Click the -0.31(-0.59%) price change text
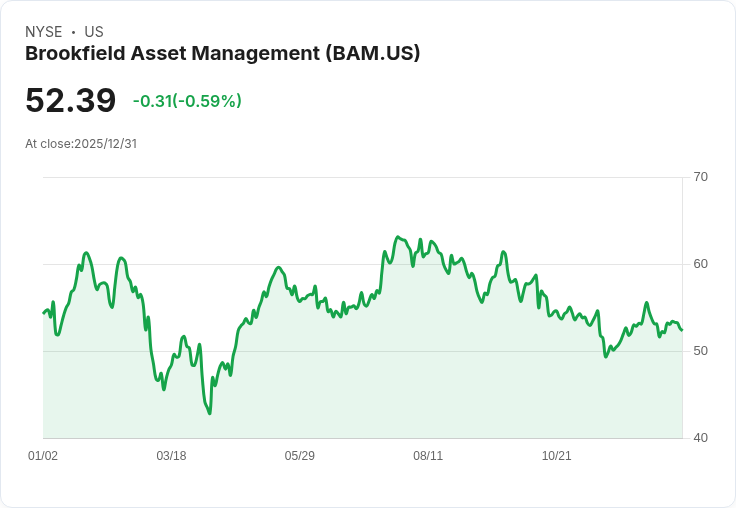Screen dimensions: 736x508 187,101
